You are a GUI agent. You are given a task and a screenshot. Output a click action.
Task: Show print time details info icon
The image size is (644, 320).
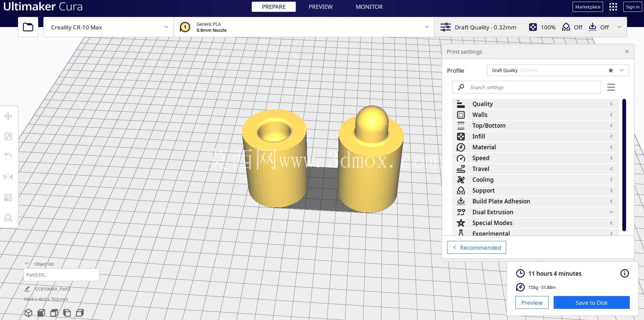624,273
